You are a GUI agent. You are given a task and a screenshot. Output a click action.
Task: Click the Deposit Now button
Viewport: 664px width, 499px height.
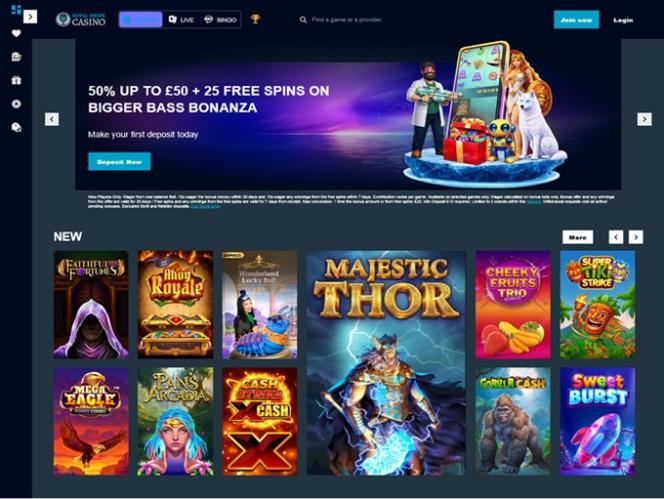(x=119, y=162)
